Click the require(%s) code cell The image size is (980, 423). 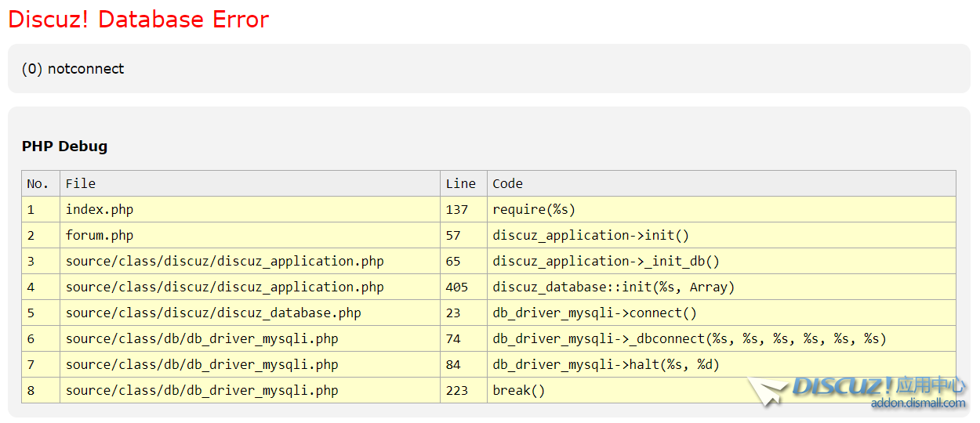pos(533,209)
